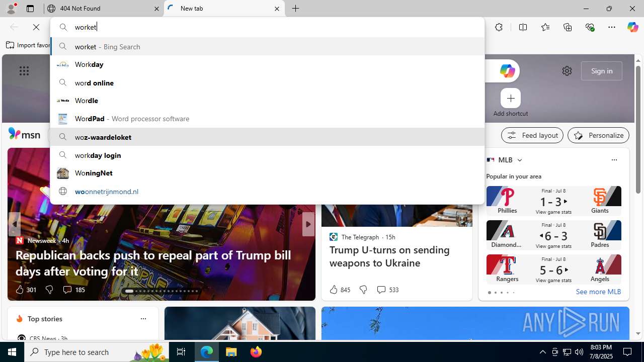
Task: Dislike the Telegraph Ukraine article
Action: pos(363,290)
